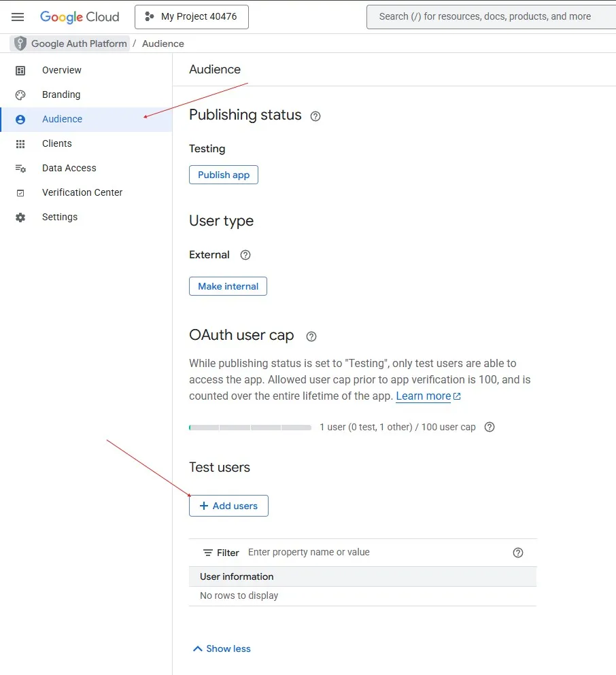Collapse section with Show less

[x=222, y=648]
